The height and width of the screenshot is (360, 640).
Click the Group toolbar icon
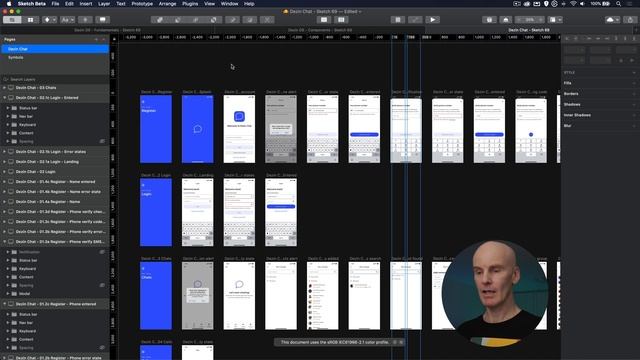point(324,20)
